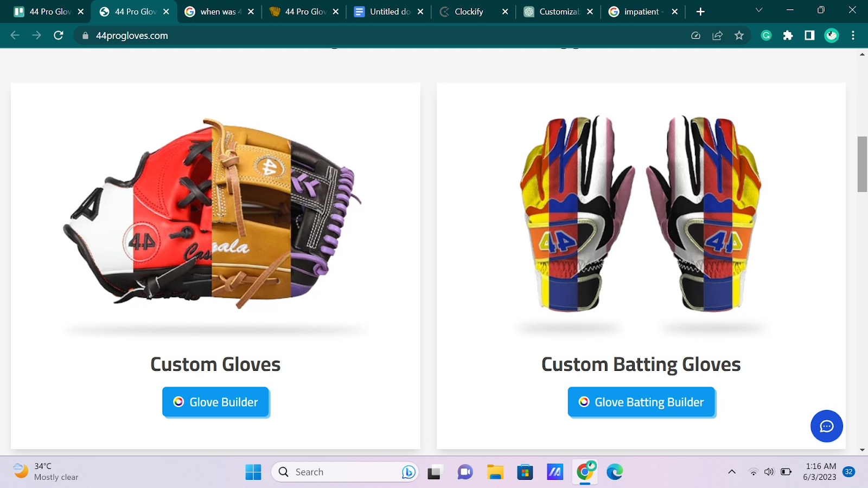Open Microsoft Store from the taskbar

point(525,472)
